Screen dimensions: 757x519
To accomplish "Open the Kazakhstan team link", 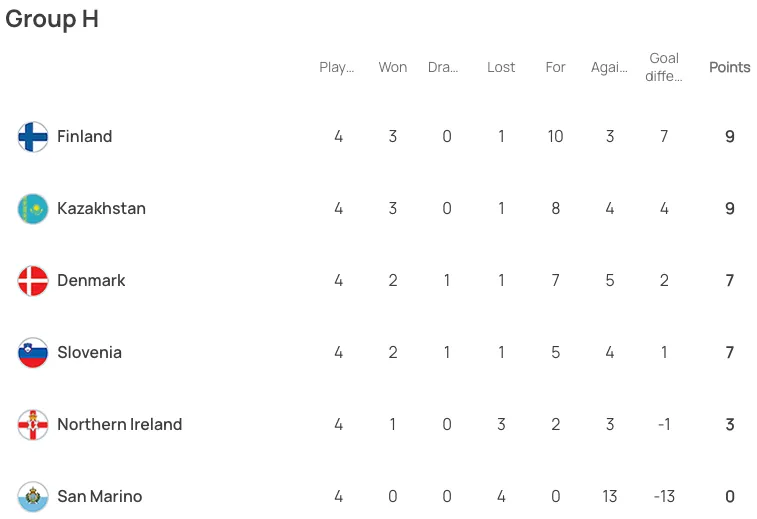I will point(101,208).
